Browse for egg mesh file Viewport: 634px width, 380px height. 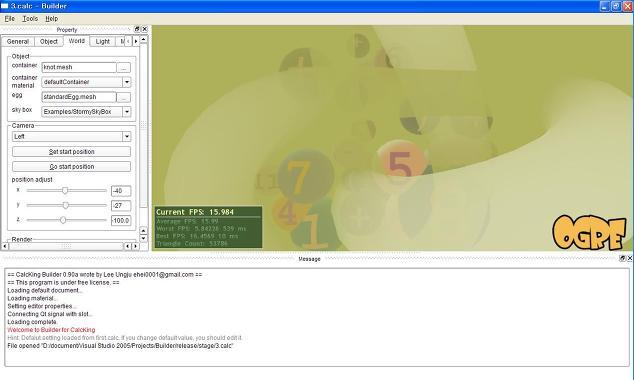coord(124,97)
